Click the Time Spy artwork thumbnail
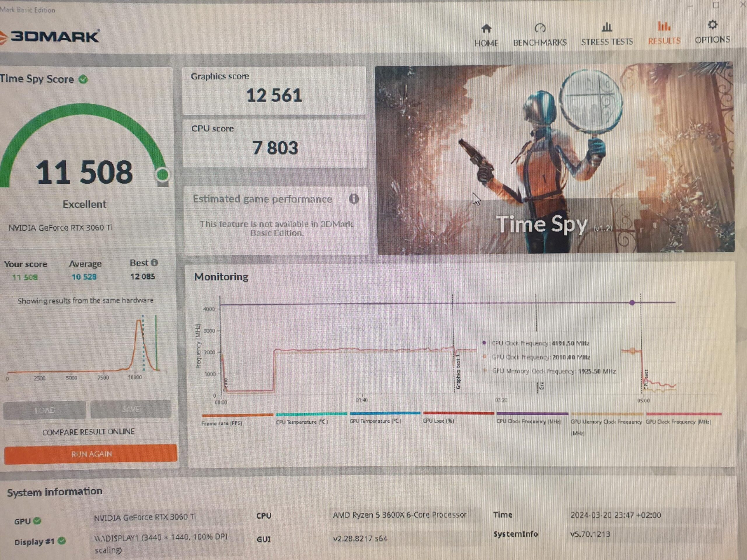Image resolution: width=747 pixels, height=560 pixels. coord(555,158)
